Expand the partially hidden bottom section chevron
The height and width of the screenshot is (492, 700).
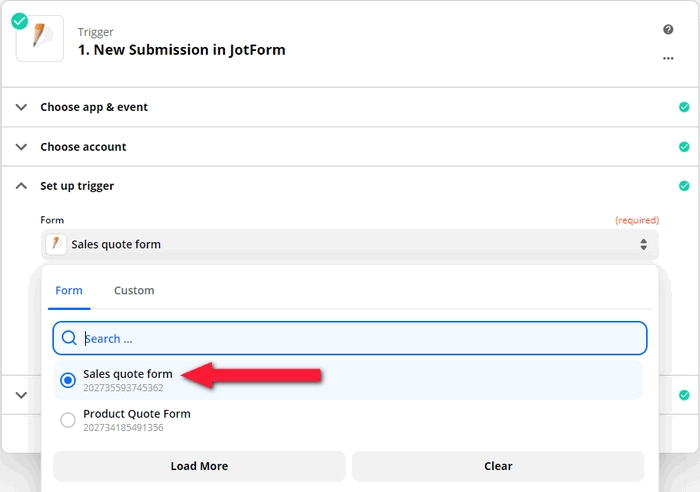[21, 395]
